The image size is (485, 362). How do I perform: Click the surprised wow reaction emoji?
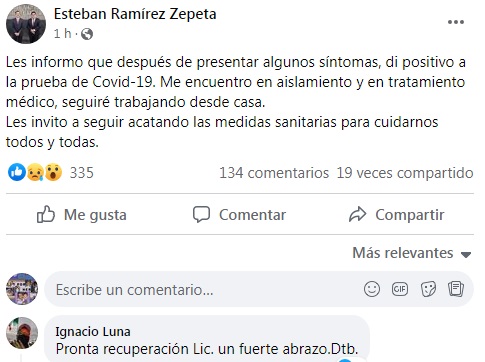pyautogui.click(x=53, y=172)
